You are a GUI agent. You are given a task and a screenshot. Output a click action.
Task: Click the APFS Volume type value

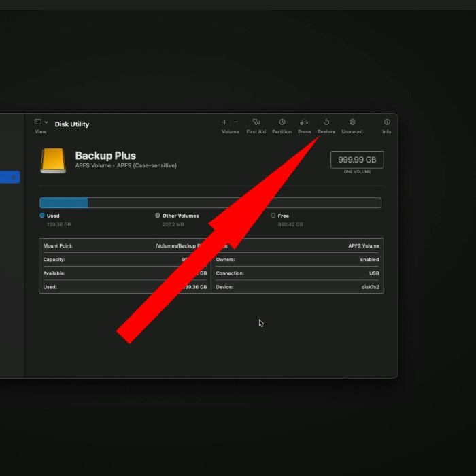[364, 245]
